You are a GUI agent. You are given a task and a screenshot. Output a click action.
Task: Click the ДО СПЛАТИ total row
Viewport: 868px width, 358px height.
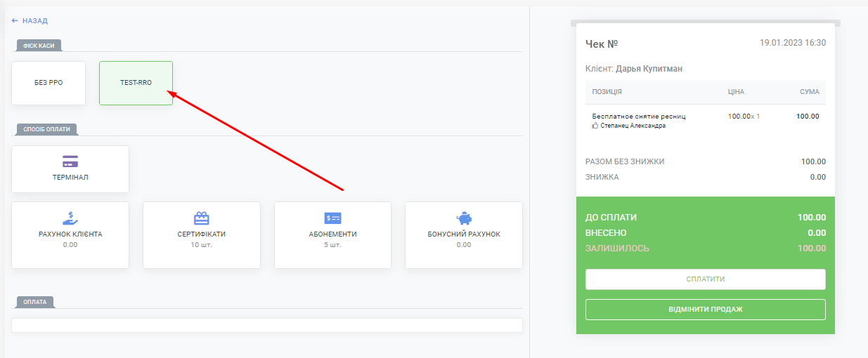[706, 218]
